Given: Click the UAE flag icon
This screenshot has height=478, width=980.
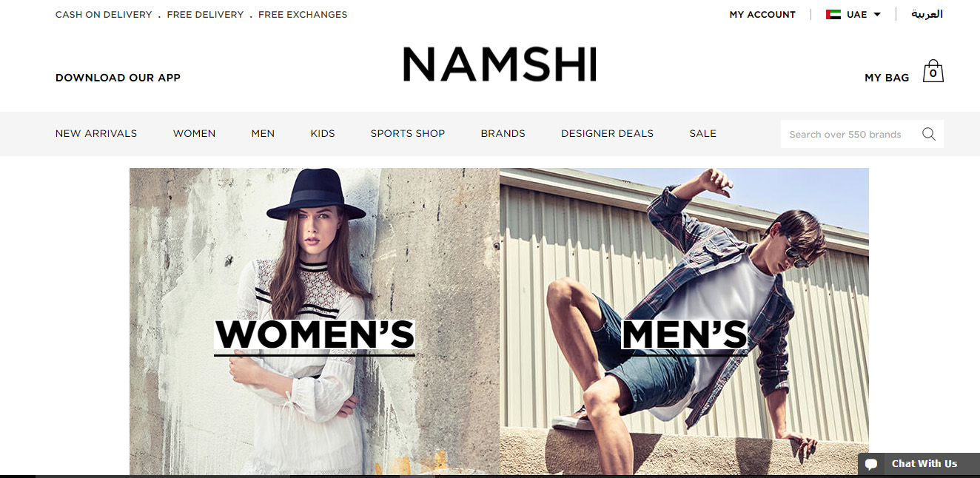Looking at the screenshot, I should coord(833,14).
